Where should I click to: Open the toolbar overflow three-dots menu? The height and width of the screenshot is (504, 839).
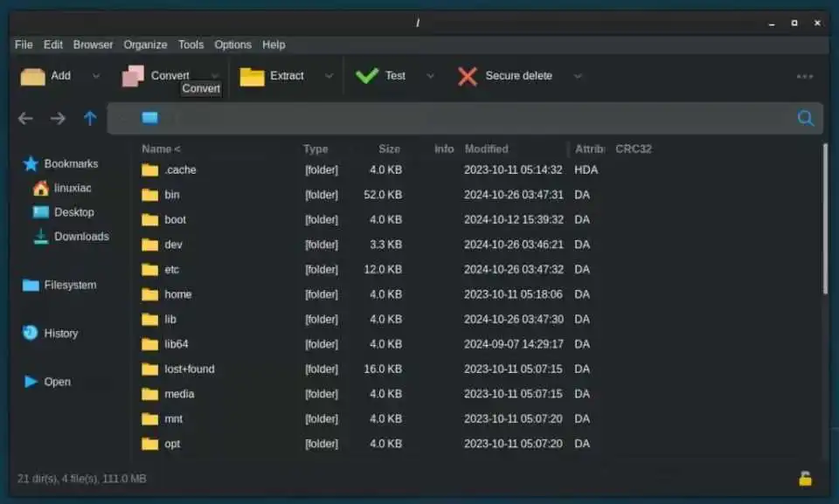[x=805, y=77]
